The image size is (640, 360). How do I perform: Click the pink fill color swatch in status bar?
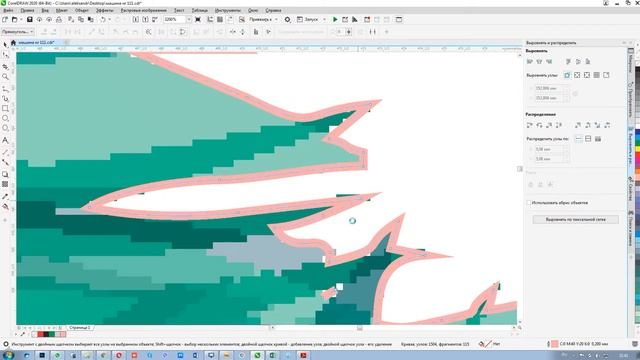(554, 344)
